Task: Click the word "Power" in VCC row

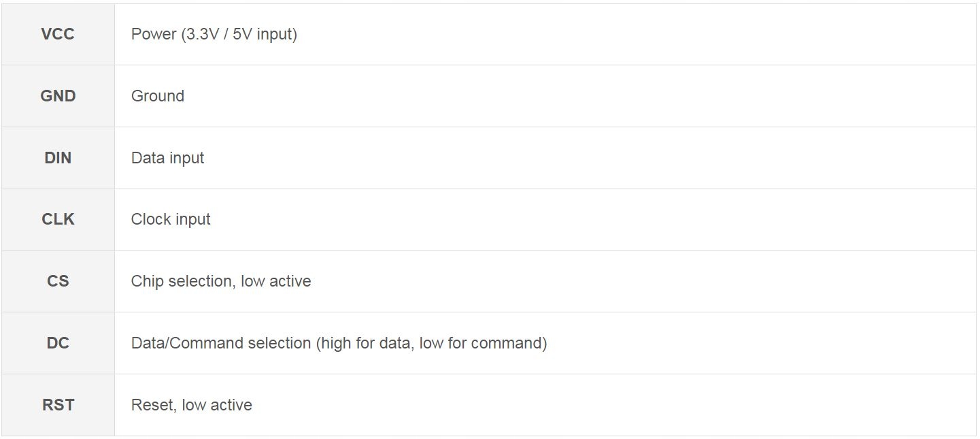Action: (154, 34)
